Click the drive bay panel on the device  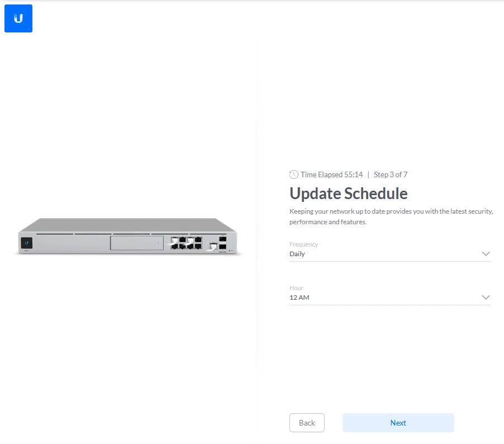137,243
